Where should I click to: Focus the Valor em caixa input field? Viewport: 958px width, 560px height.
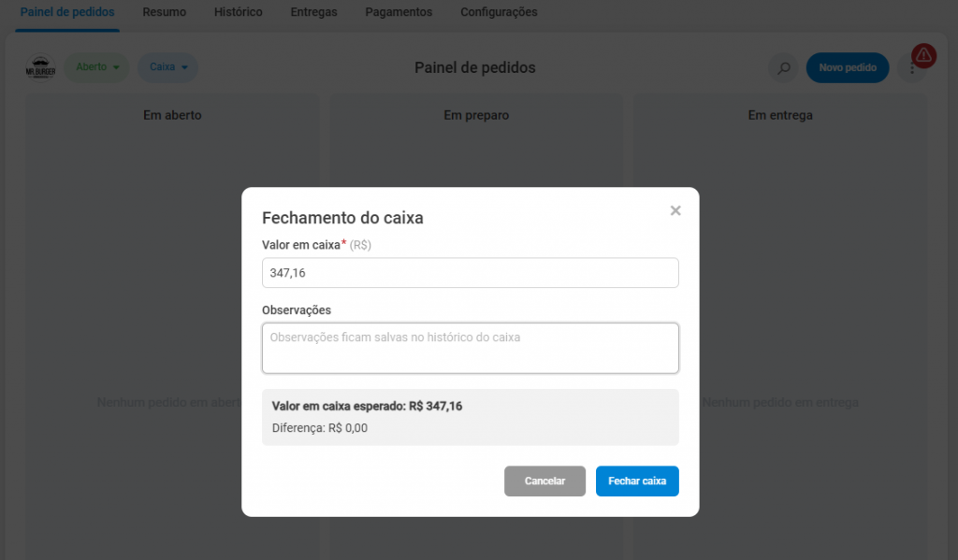tap(470, 273)
